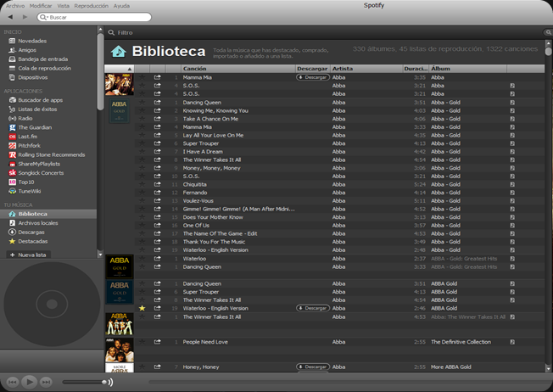Image resolution: width=553 pixels, height=392 pixels.
Task: Open the Reproducción menu
Action: pyautogui.click(x=92, y=6)
